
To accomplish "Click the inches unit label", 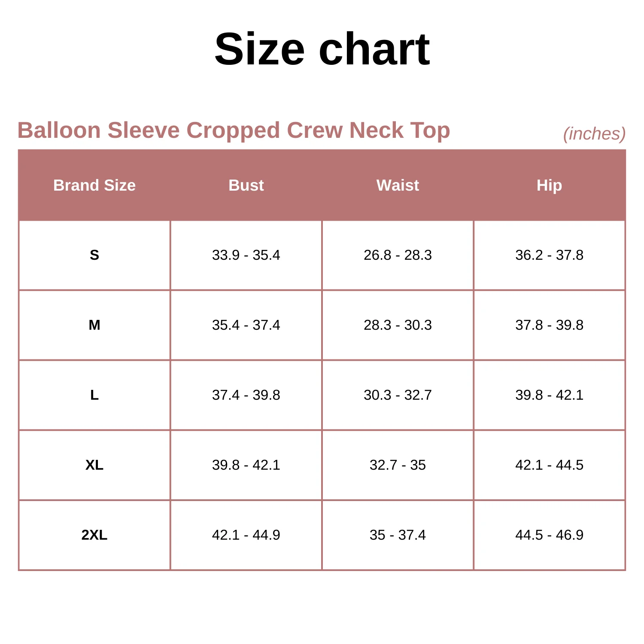I will click(594, 134).
